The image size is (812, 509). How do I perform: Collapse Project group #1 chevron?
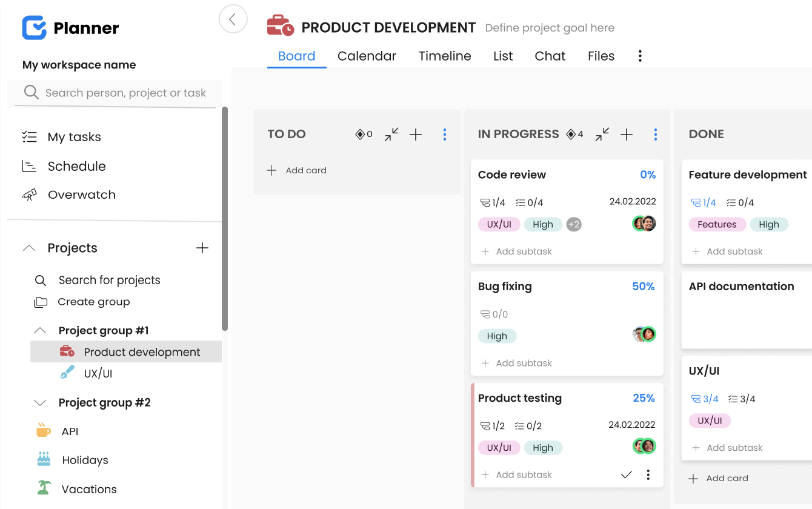(x=40, y=330)
